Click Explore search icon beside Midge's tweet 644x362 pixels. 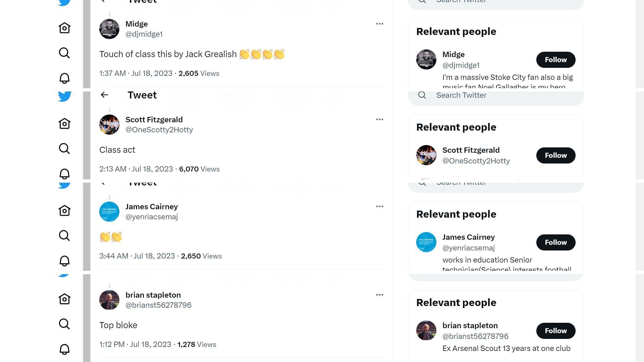[64, 53]
